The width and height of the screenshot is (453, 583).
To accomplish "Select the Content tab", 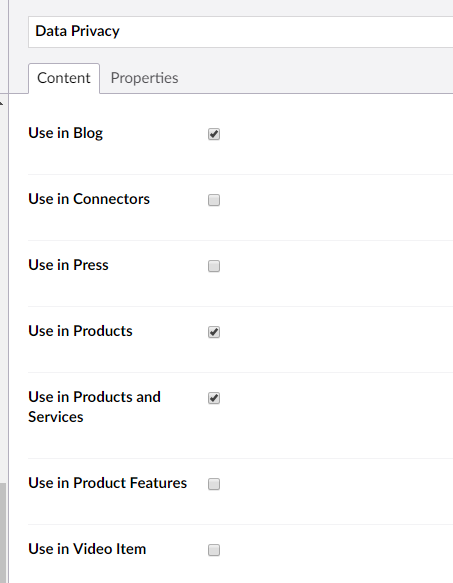I will pos(64,78).
